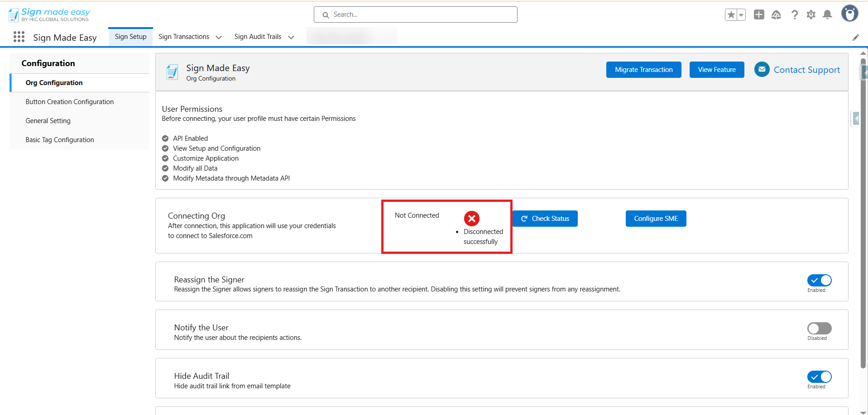Screen dimensions: 868x415
Task: Click the Favorites star icon
Action: [x=731, y=15]
